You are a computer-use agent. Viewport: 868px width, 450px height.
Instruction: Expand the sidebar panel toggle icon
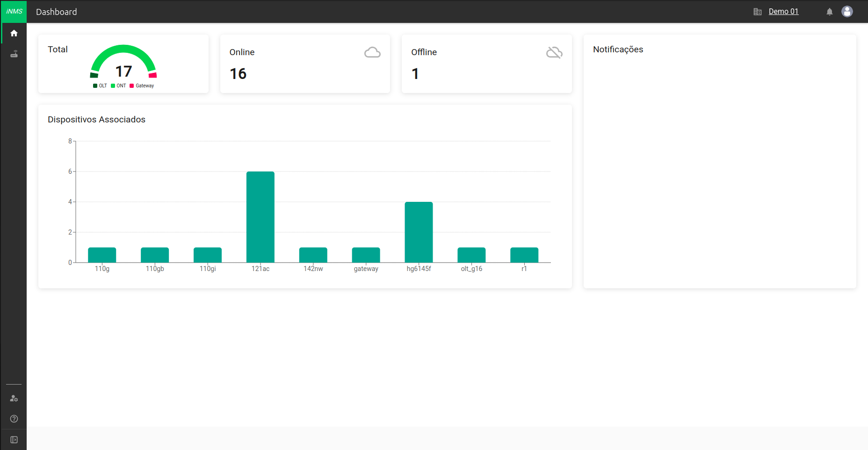click(14, 440)
